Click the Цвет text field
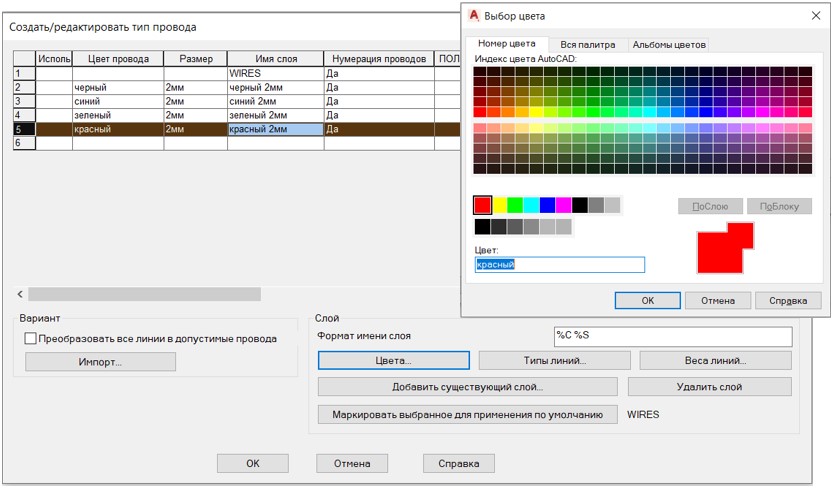Viewport: 834px width, 488px height. [x=559, y=265]
